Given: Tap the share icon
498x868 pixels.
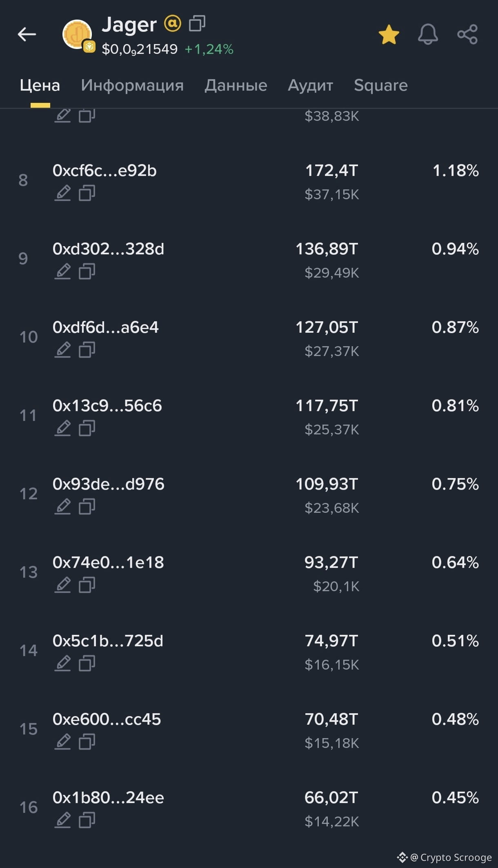Looking at the screenshot, I should tap(467, 34).
